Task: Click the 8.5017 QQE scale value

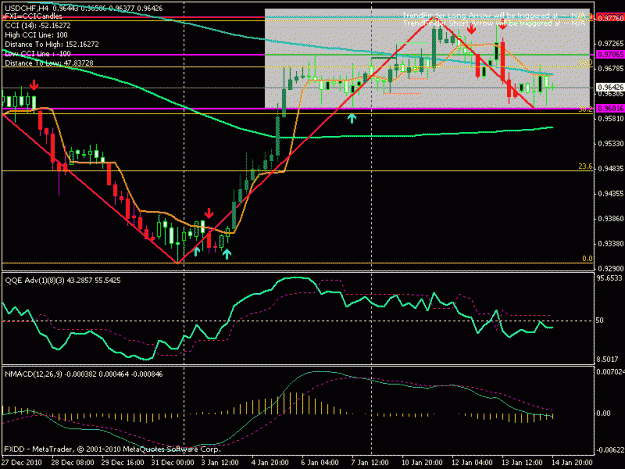Action: click(607, 359)
